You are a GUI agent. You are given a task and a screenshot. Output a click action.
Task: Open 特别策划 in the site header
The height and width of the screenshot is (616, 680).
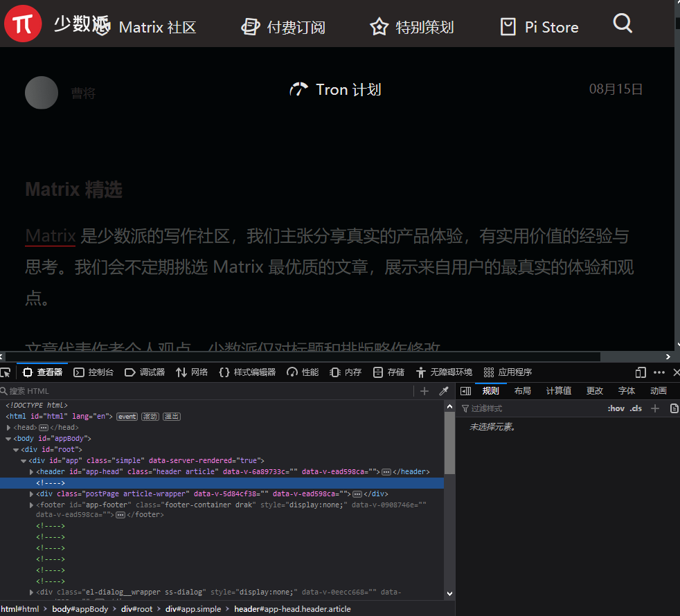(x=411, y=27)
